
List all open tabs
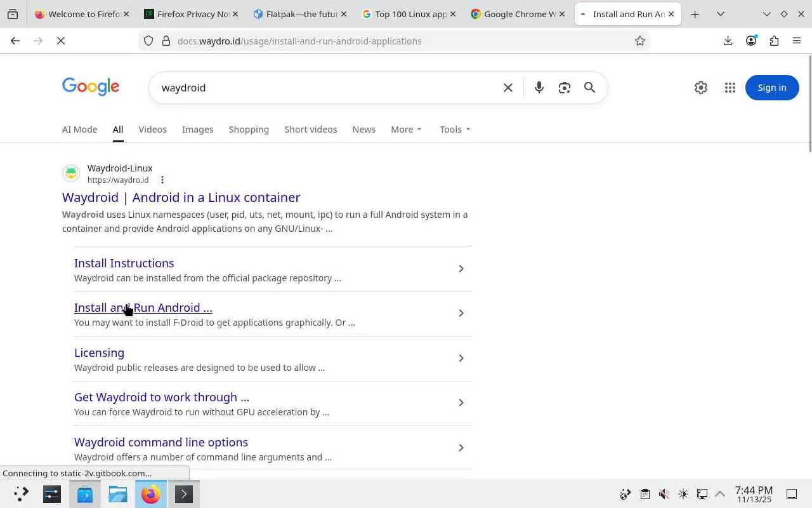pyautogui.click(x=721, y=14)
